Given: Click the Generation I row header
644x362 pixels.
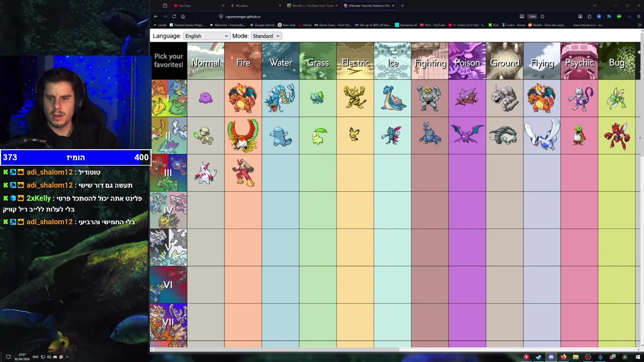Looking at the screenshot, I should click(169, 99).
